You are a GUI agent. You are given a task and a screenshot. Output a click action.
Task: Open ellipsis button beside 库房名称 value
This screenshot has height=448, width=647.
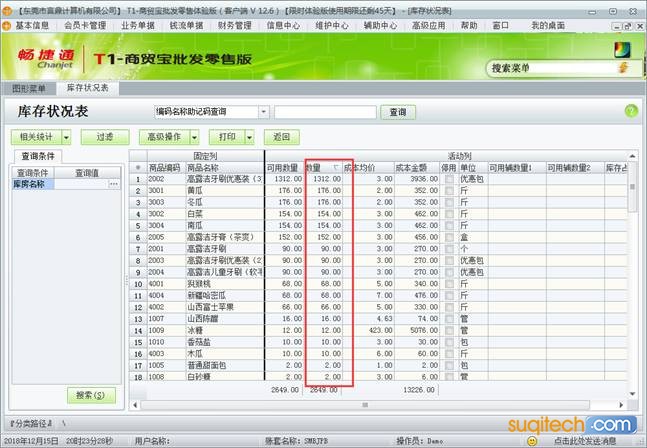(114, 184)
